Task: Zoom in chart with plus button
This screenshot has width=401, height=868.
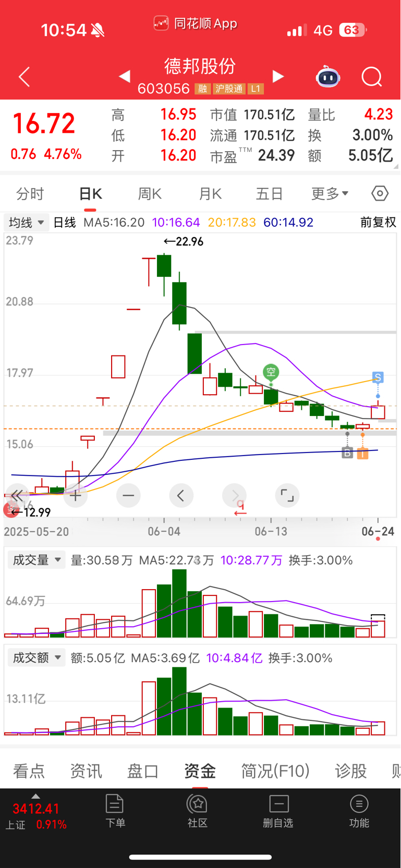Action: 75,496
